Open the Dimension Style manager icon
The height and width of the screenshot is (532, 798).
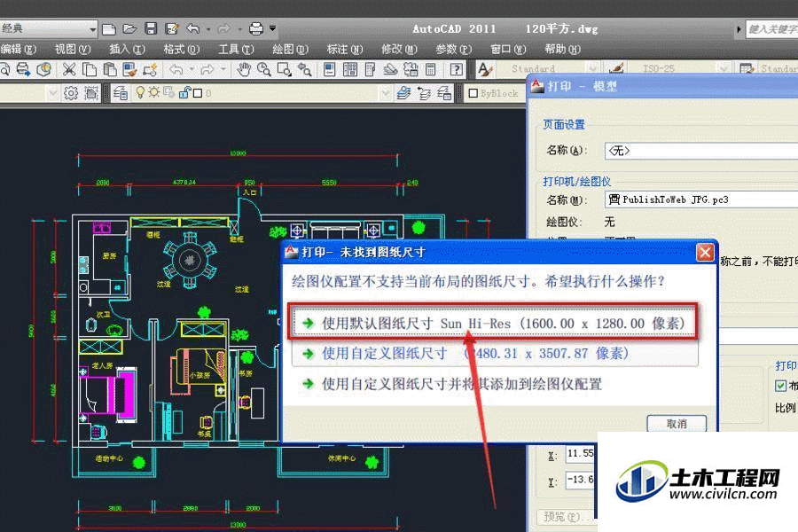pyautogui.click(x=616, y=68)
